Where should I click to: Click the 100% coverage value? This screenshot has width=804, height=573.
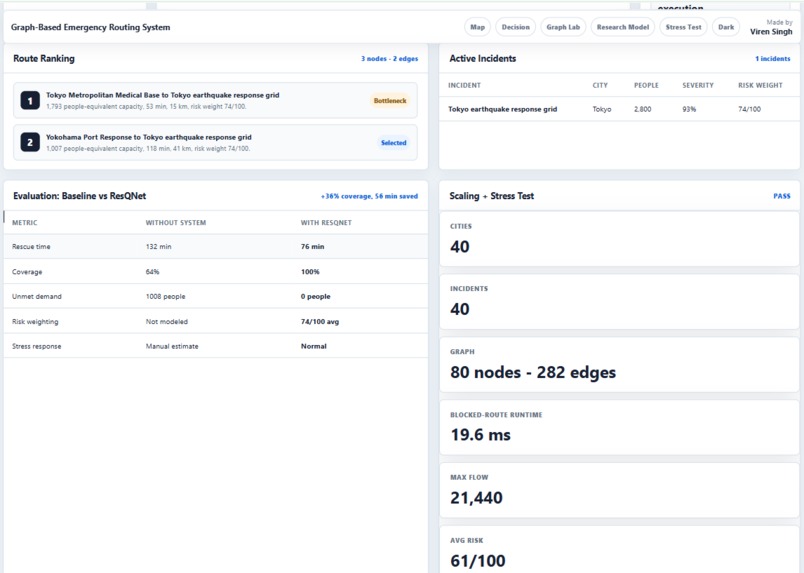pyautogui.click(x=310, y=272)
